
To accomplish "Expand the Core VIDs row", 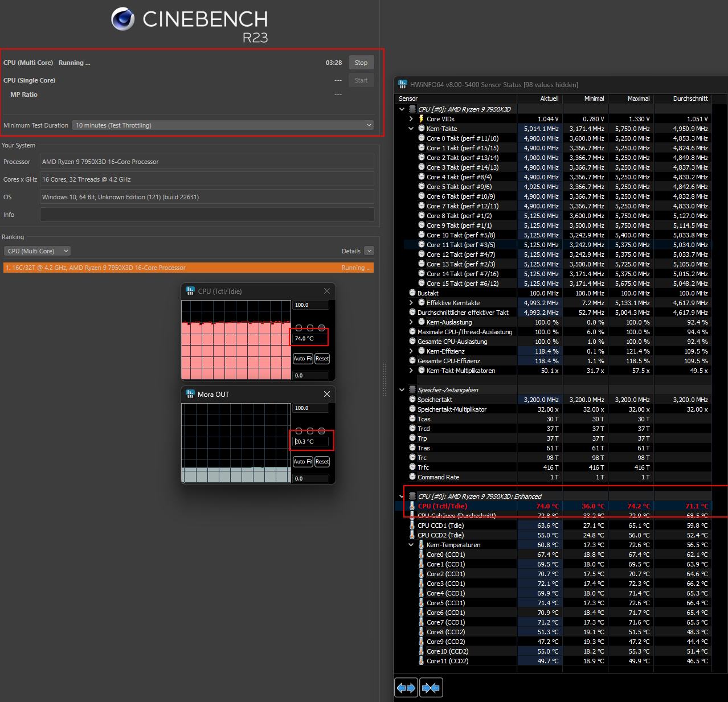I will (x=411, y=119).
